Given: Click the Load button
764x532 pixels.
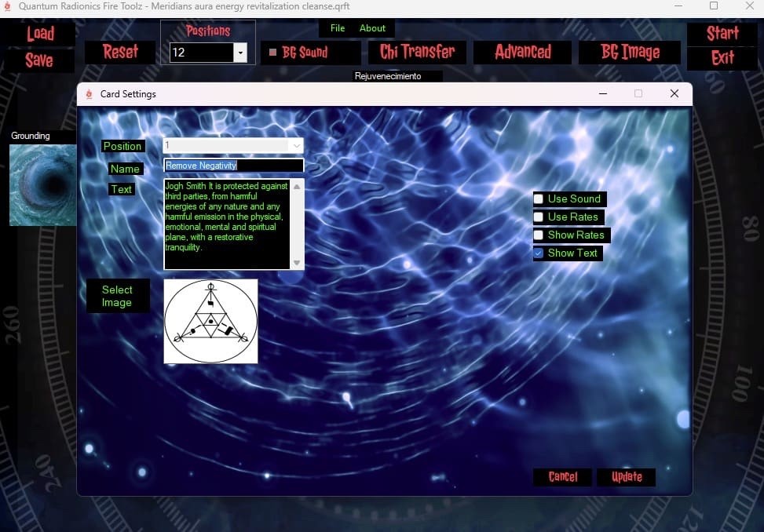Looking at the screenshot, I should [41, 34].
